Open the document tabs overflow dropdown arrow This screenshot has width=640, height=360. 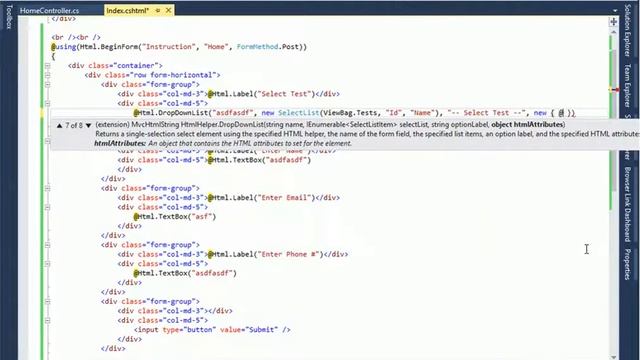point(615,11)
